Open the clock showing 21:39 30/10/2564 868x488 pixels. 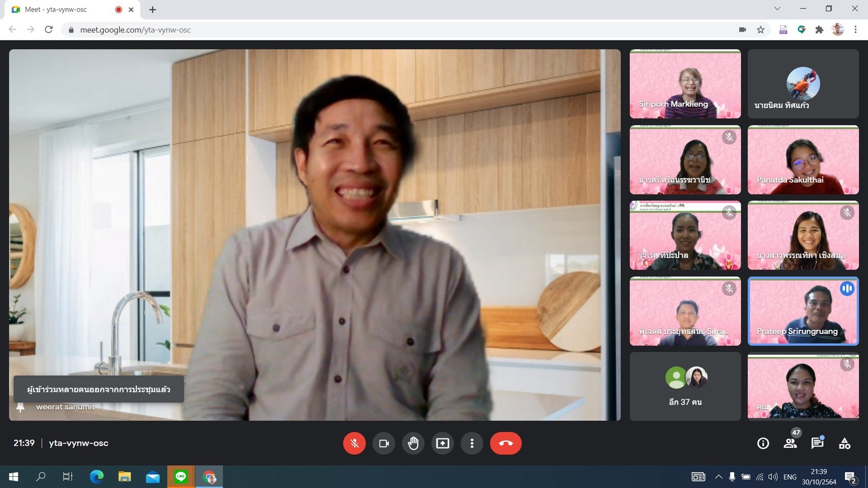coord(819,477)
